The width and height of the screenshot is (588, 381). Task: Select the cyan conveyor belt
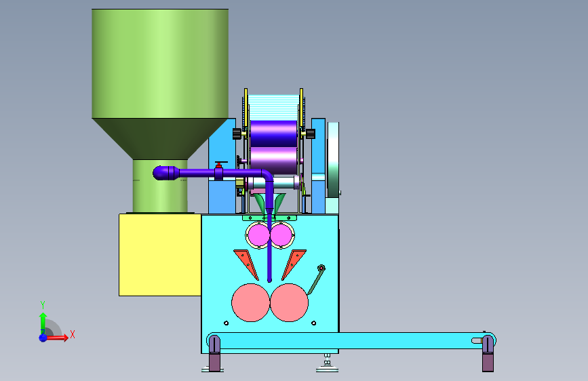(351, 340)
